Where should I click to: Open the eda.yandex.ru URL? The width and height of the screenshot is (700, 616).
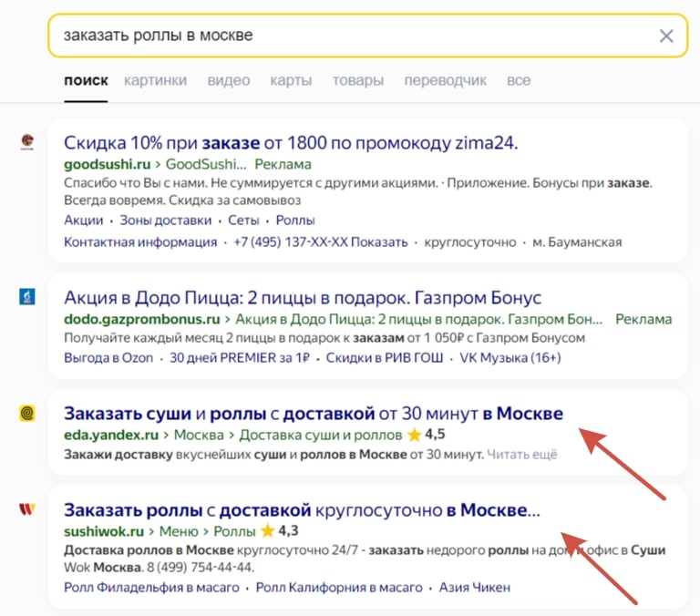click(x=111, y=435)
